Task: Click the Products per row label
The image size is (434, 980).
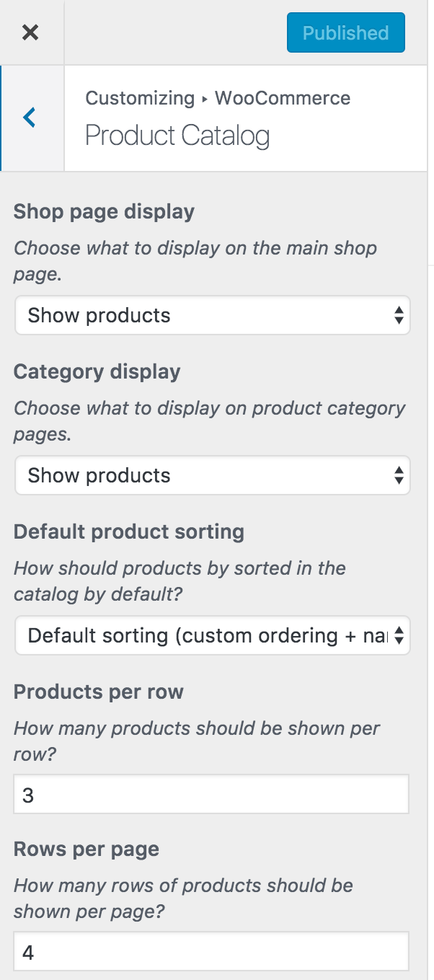Action: point(98,692)
